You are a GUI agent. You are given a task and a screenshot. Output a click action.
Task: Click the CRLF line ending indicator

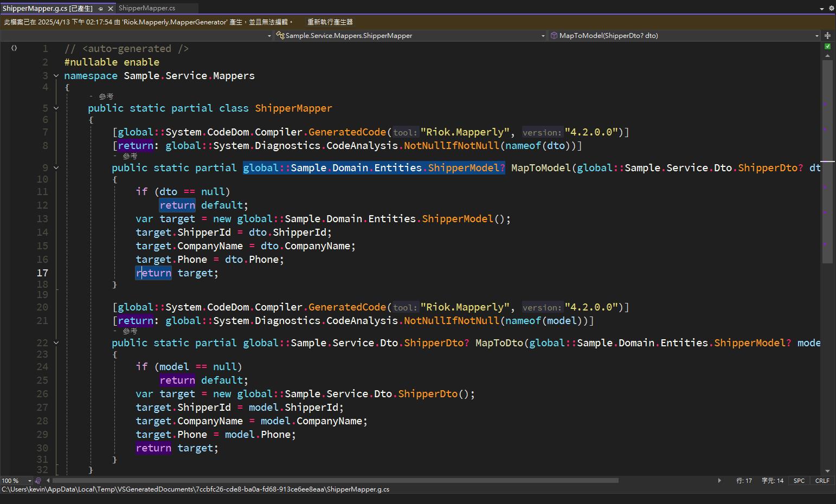(x=822, y=481)
